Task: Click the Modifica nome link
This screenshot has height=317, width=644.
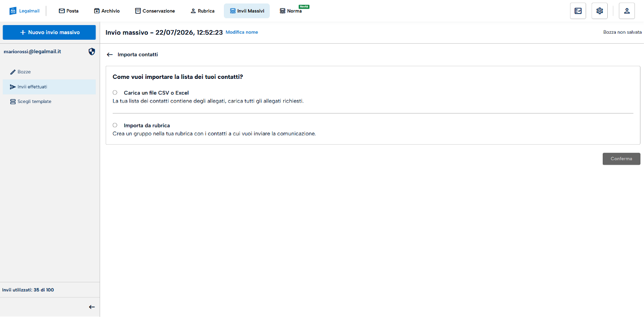Action: (x=242, y=32)
